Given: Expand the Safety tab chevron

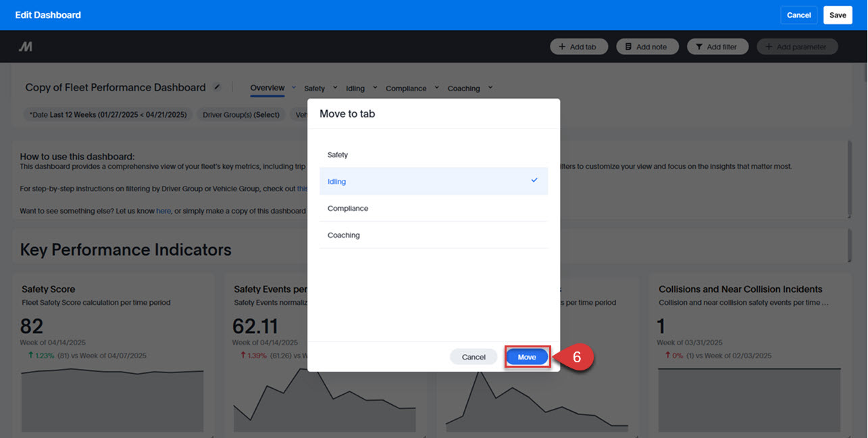Looking at the screenshot, I should [x=335, y=87].
